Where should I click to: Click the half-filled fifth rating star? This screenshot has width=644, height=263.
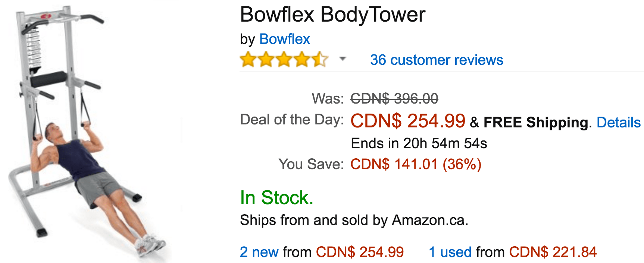coord(320,60)
